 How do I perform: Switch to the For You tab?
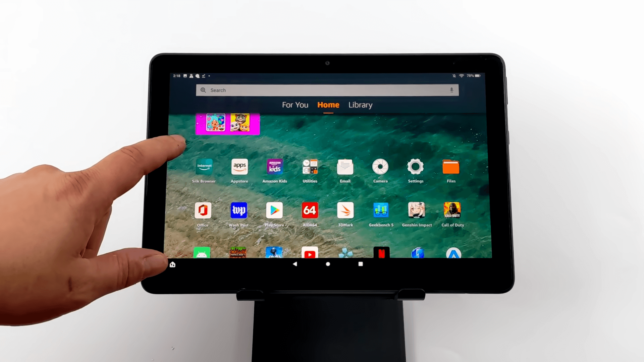(294, 105)
